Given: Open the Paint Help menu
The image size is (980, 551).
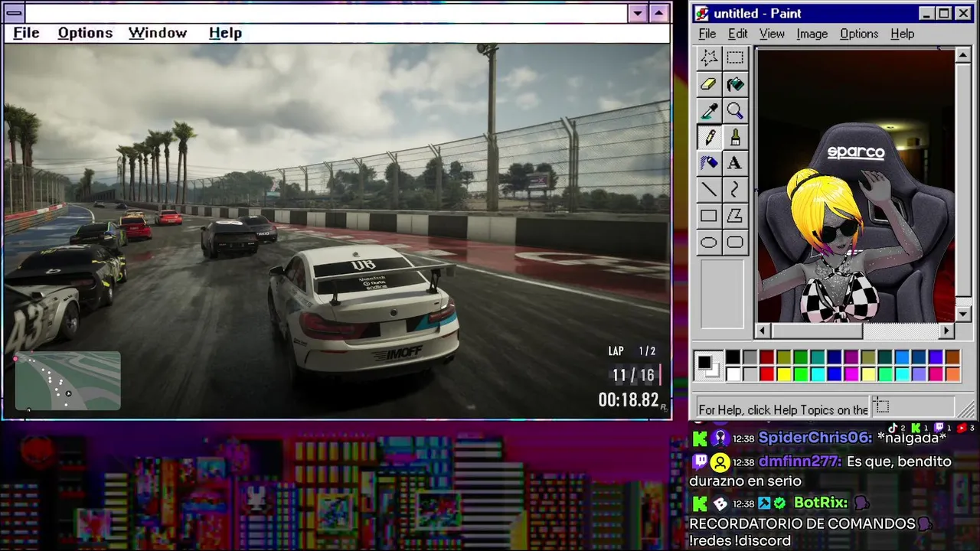Looking at the screenshot, I should (x=903, y=34).
